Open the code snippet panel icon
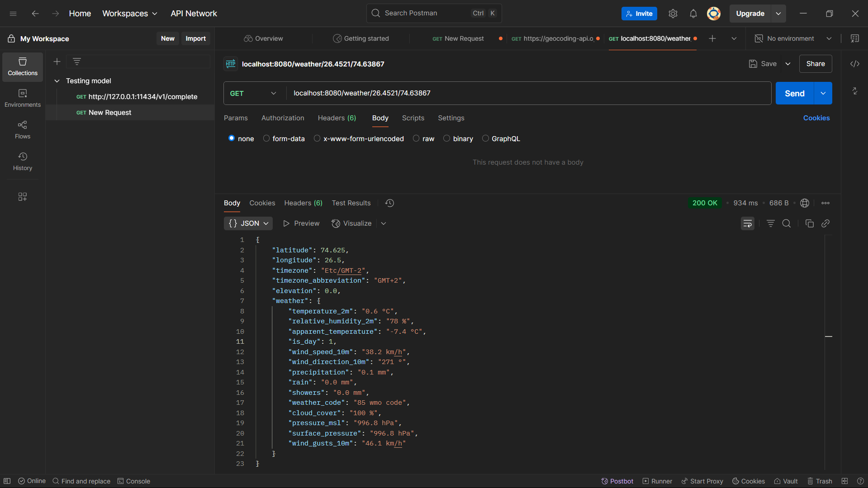 coord(855,64)
